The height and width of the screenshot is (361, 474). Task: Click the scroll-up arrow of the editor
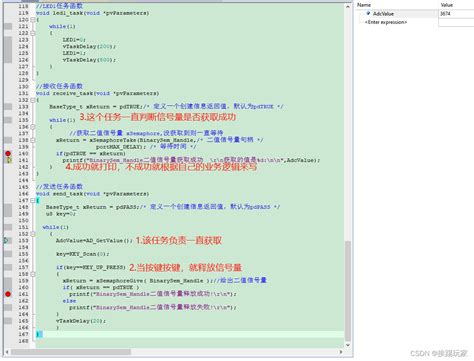(348, 7)
